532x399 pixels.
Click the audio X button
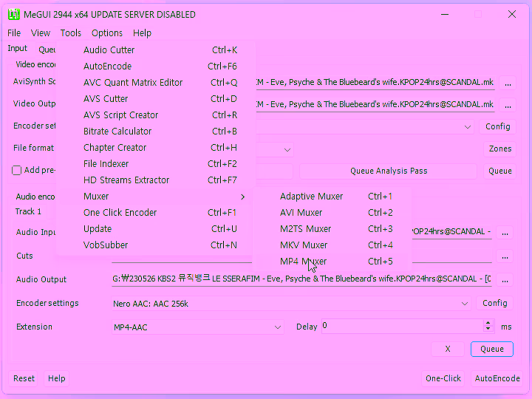pos(448,349)
